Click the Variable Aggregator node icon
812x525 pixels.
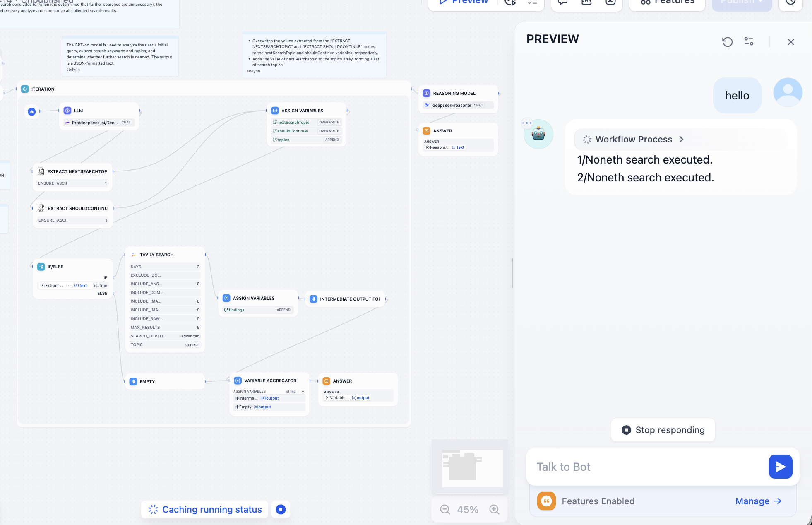point(238,381)
